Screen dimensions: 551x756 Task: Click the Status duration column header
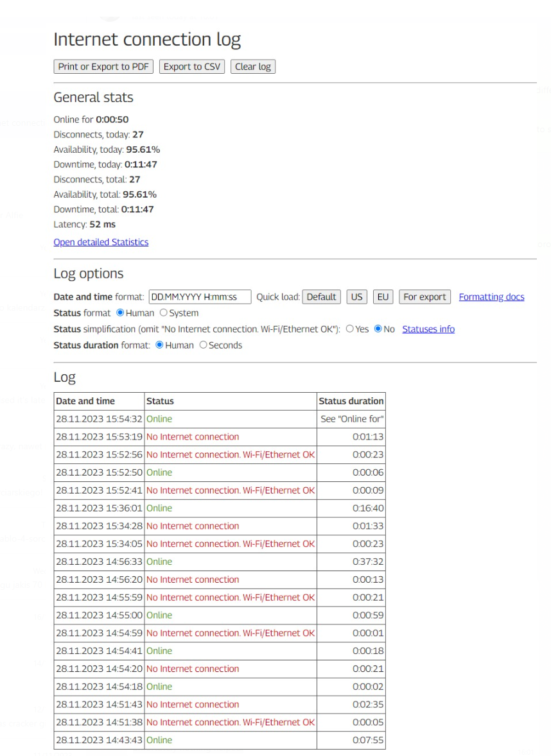tap(350, 400)
